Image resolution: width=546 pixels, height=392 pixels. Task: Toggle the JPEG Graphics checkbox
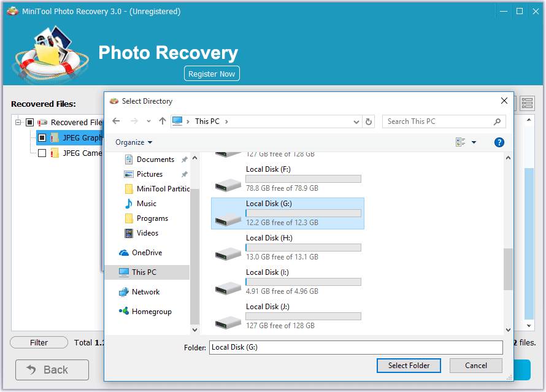click(42, 138)
